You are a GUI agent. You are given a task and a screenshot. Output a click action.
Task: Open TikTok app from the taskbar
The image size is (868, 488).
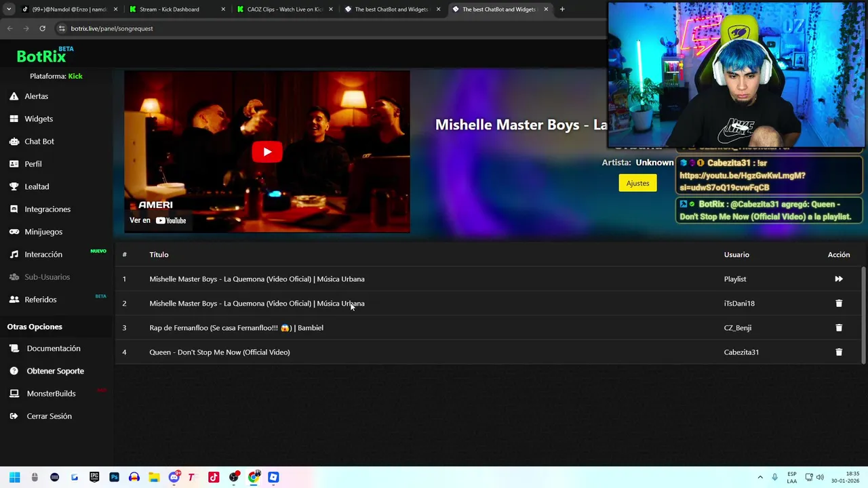[x=214, y=477]
